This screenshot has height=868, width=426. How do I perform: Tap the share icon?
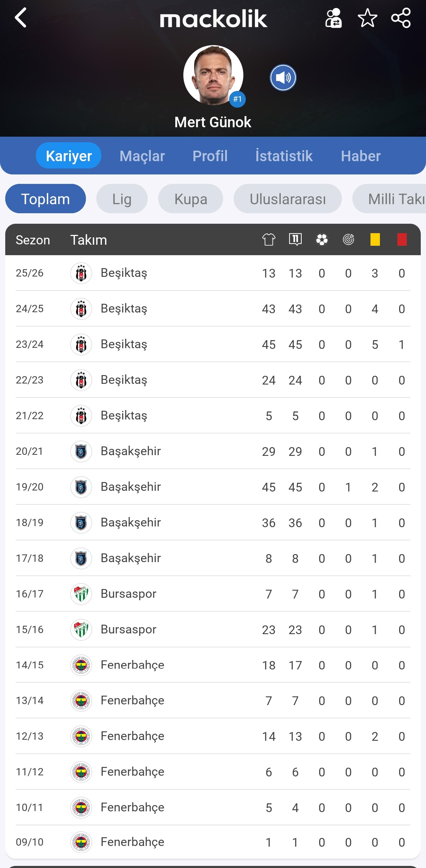coord(401,18)
